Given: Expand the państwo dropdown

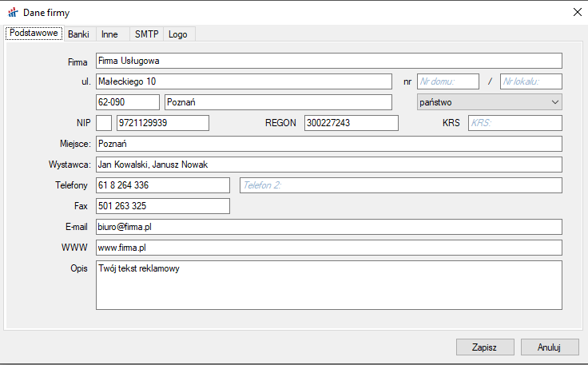Looking at the screenshot, I should (490, 102).
